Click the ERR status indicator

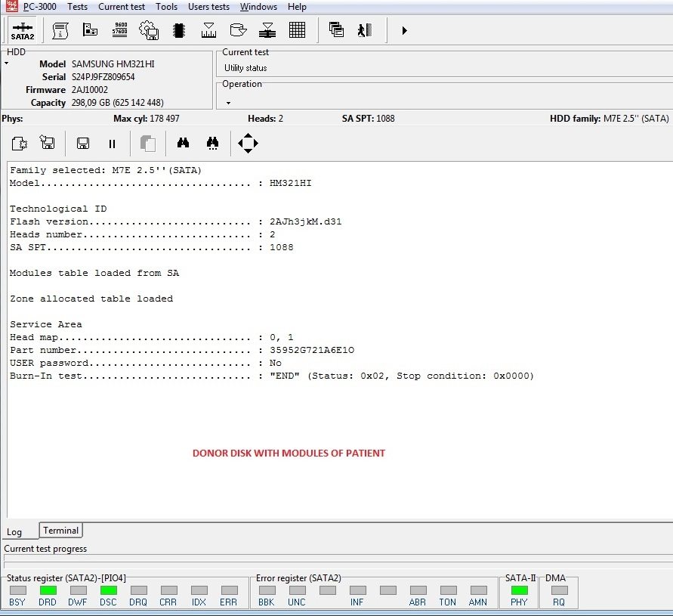[x=229, y=590]
